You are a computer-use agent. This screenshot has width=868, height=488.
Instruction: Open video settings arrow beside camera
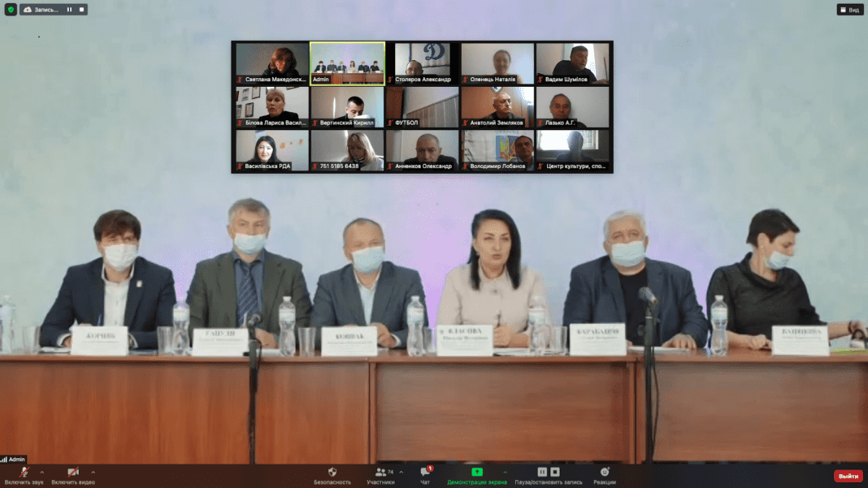[x=93, y=472]
